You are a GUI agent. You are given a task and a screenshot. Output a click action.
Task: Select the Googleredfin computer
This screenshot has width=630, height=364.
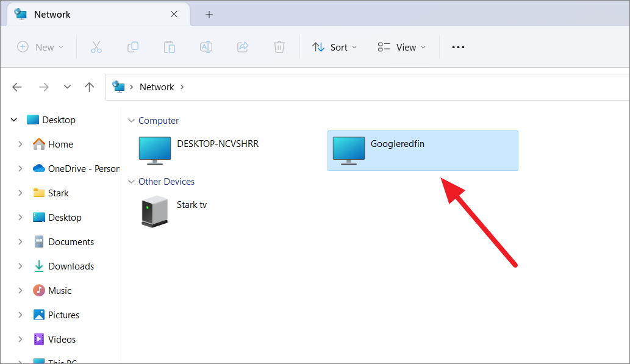pos(423,150)
